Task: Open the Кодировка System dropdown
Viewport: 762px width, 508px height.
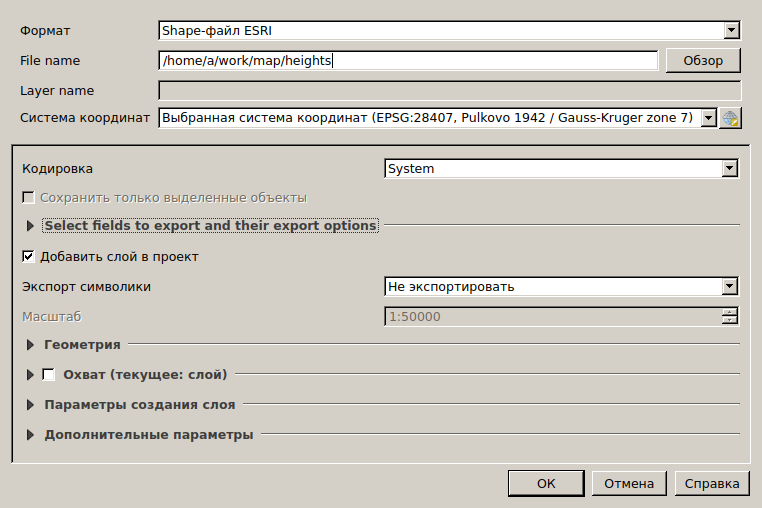Action: [x=729, y=169]
